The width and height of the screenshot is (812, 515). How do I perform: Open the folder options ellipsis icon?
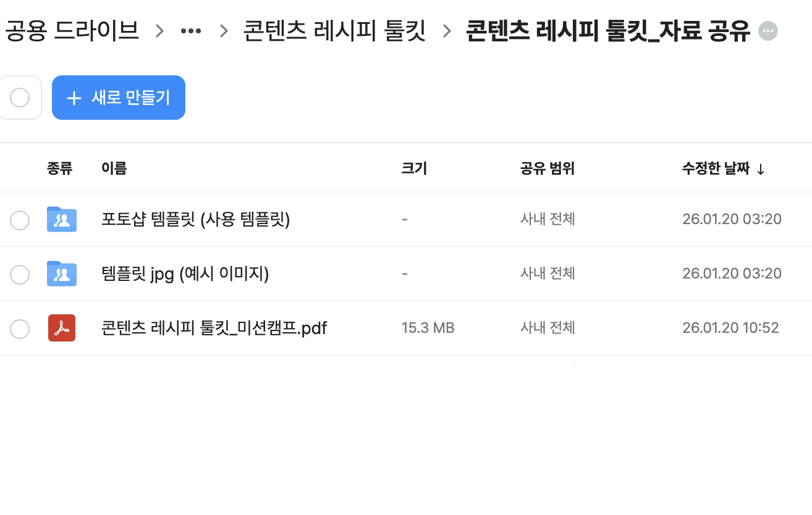click(x=768, y=30)
